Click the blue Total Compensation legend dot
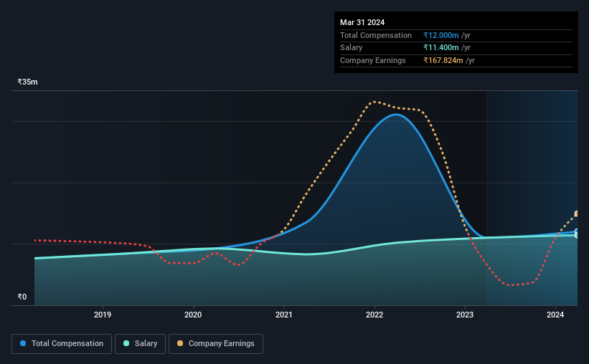Viewport: 589px width, 364px height. tap(23, 343)
